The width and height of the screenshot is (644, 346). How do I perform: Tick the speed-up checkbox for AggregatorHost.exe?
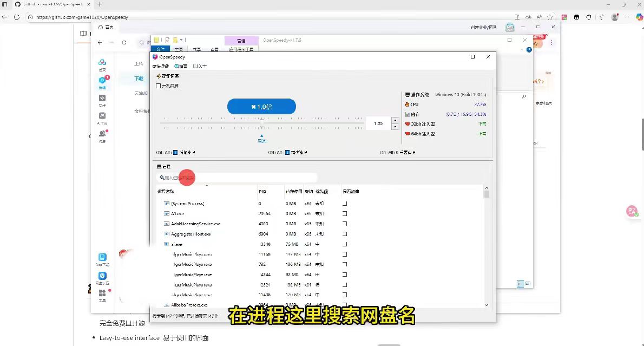(x=345, y=234)
